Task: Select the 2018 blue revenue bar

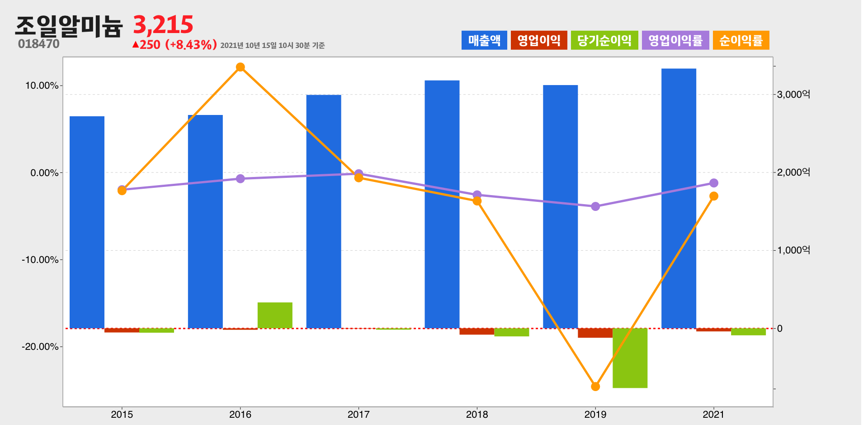Action: [442, 205]
